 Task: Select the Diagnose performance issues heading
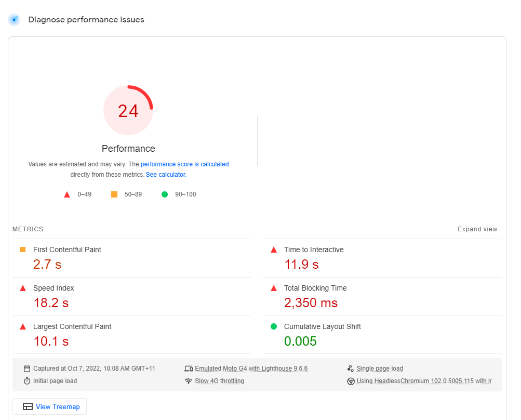point(87,19)
